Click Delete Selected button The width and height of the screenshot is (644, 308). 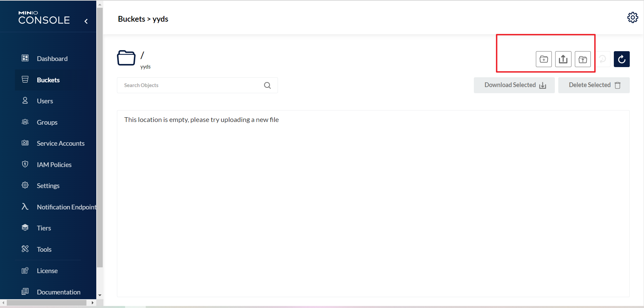594,85
